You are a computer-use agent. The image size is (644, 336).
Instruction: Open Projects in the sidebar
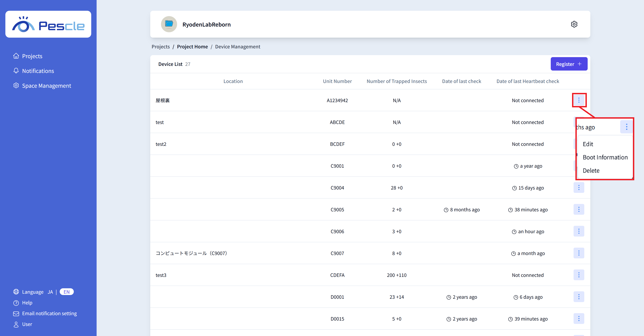point(32,56)
